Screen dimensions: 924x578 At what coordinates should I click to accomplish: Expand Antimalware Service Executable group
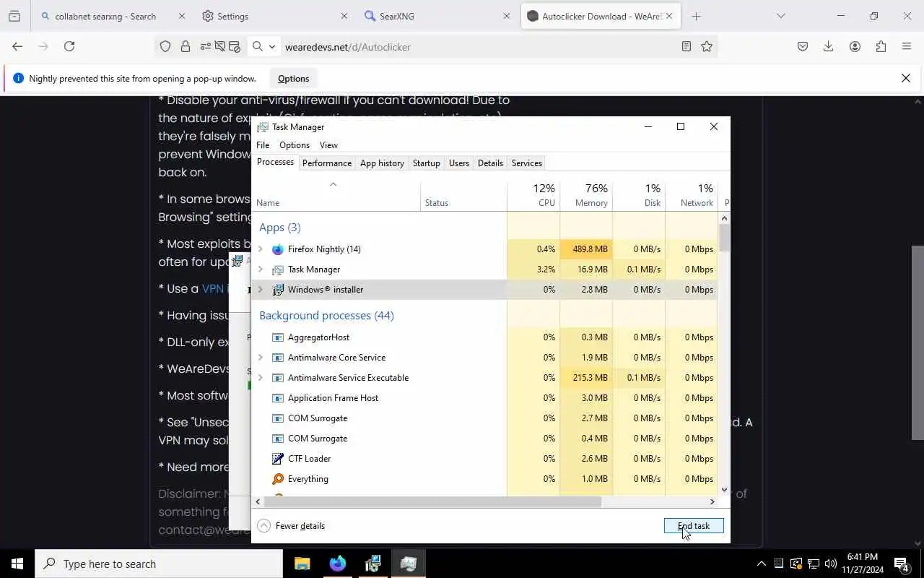pos(261,378)
